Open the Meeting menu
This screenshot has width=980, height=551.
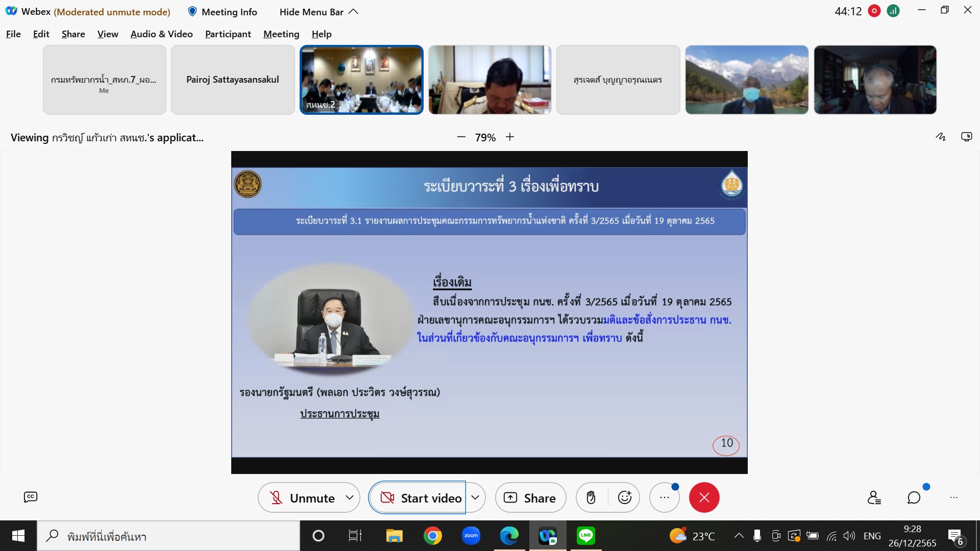click(x=281, y=34)
